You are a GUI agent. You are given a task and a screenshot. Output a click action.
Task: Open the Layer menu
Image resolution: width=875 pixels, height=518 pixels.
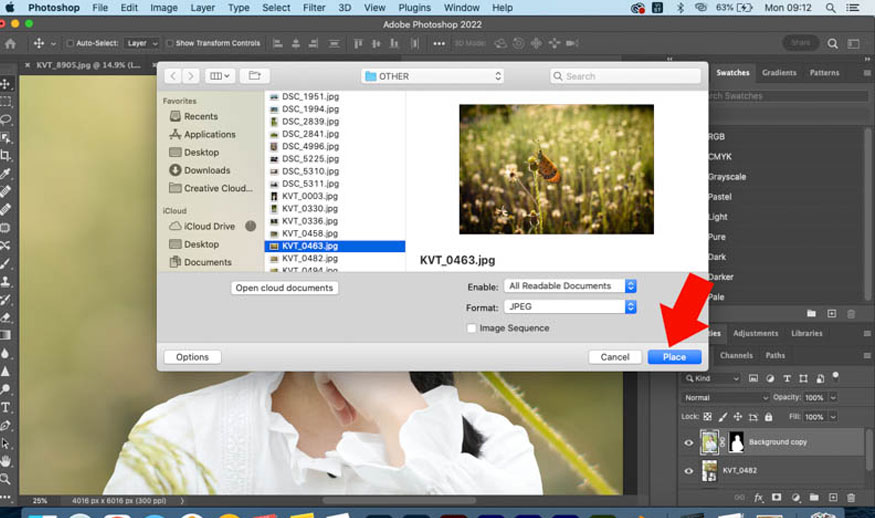(202, 8)
